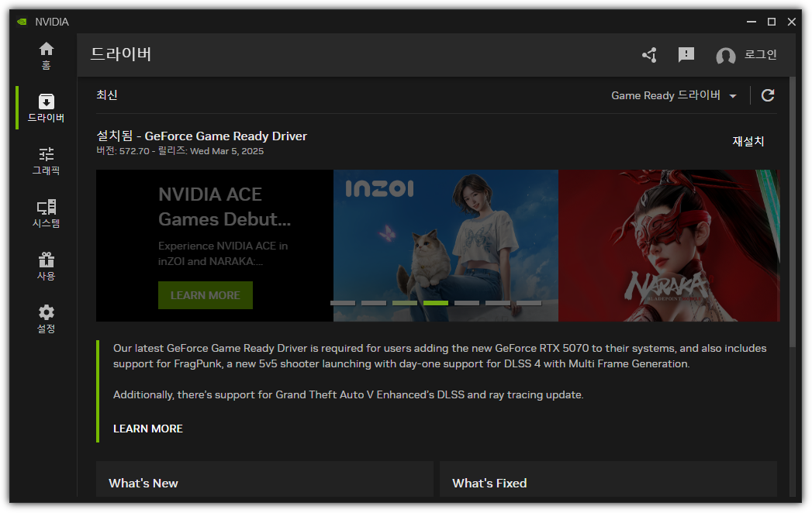The image size is (812, 513).
Task: Select last carousel indicator bar
Action: point(529,303)
